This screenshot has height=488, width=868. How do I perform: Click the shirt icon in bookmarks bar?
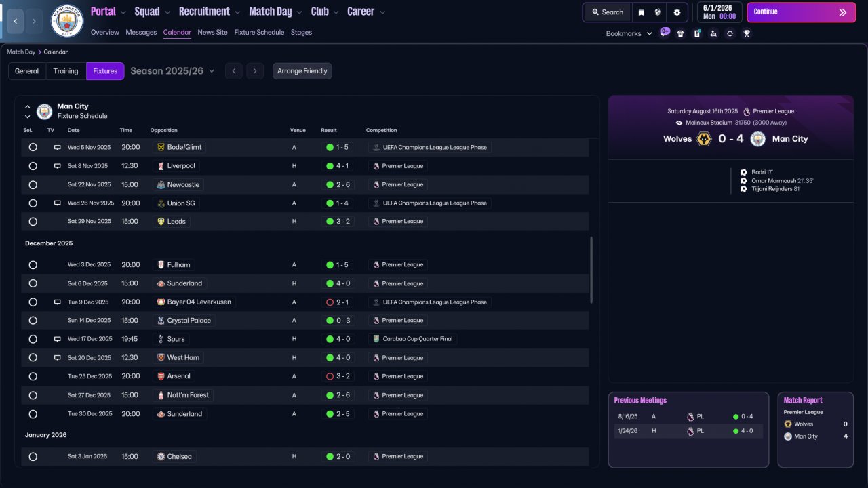[681, 33]
